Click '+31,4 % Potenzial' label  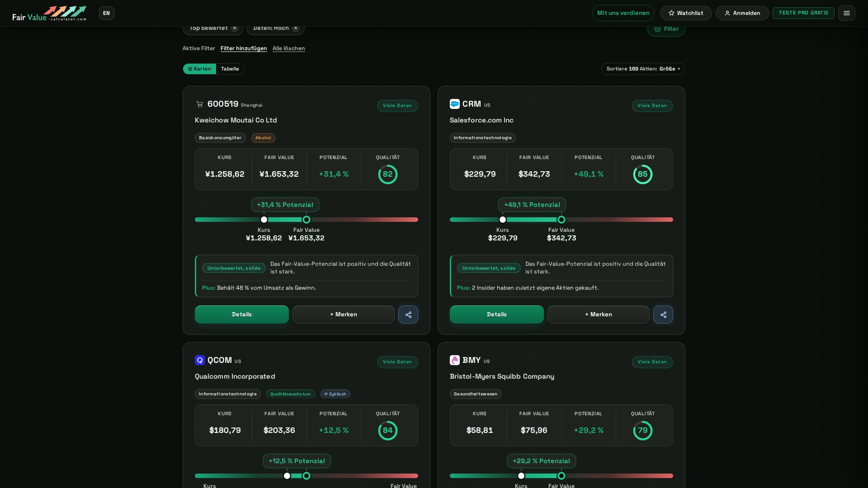(x=285, y=205)
